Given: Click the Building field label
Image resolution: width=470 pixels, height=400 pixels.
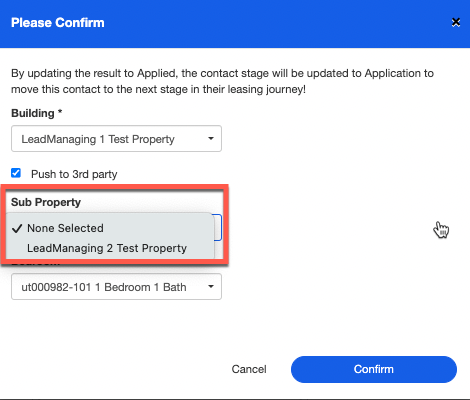Looking at the screenshot, I should tap(33, 113).
